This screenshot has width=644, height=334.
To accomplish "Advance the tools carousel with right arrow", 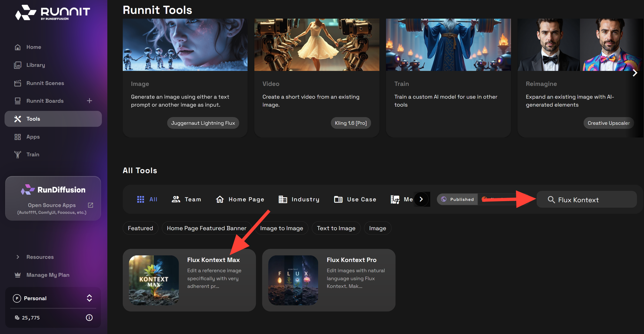I will pos(635,73).
